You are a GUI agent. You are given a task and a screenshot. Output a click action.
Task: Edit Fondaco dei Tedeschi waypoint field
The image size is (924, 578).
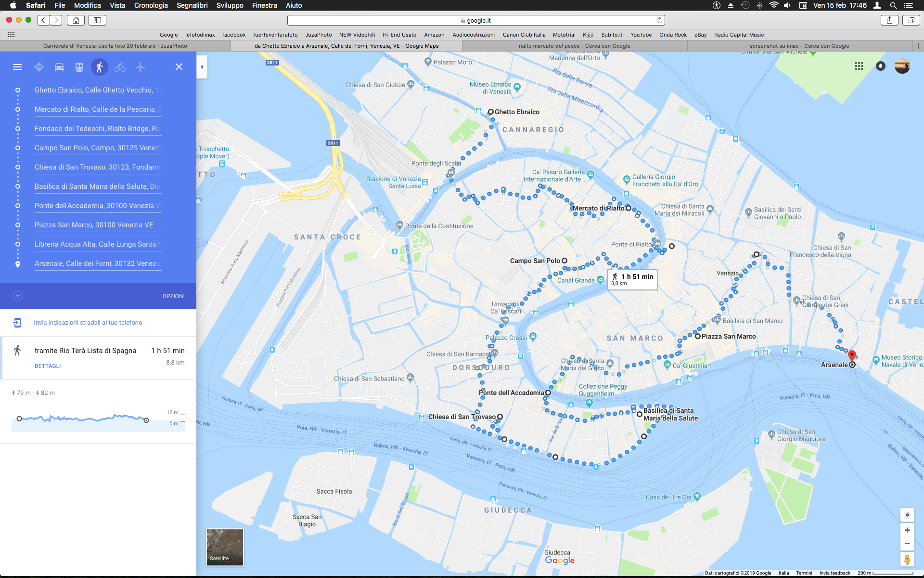98,129
